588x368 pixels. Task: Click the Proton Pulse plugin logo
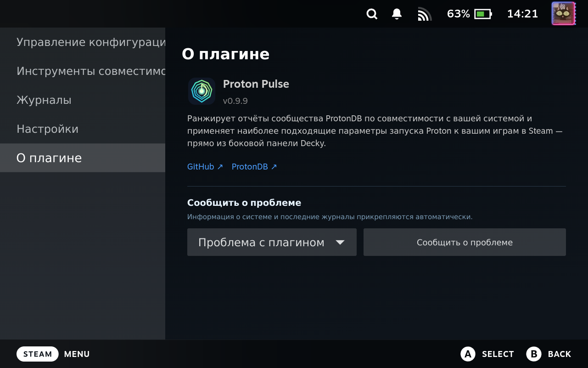202,91
